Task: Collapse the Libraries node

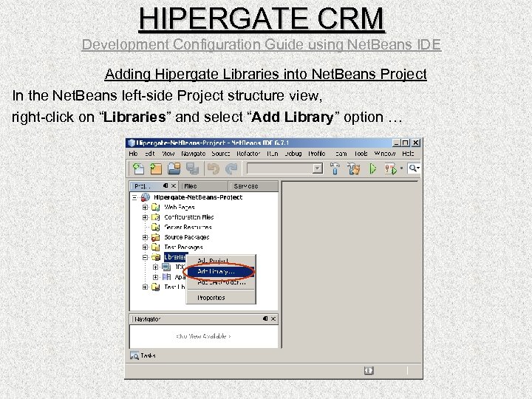Action: 145,257
